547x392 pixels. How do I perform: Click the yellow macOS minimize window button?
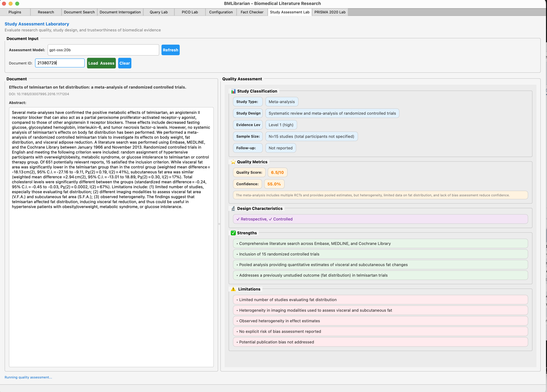11,4
